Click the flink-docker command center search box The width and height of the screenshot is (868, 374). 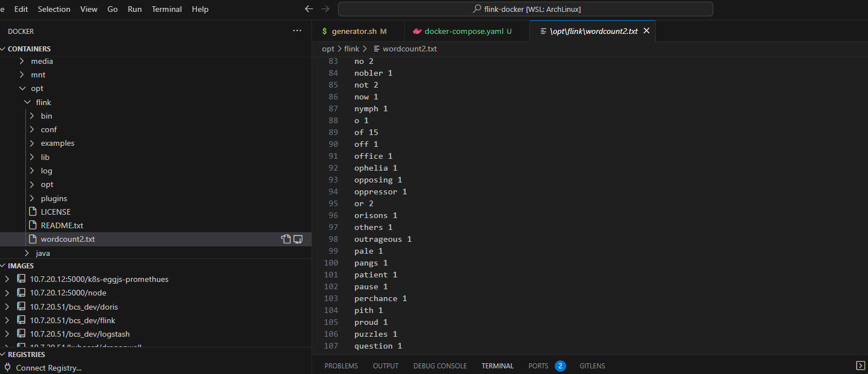pos(525,9)
